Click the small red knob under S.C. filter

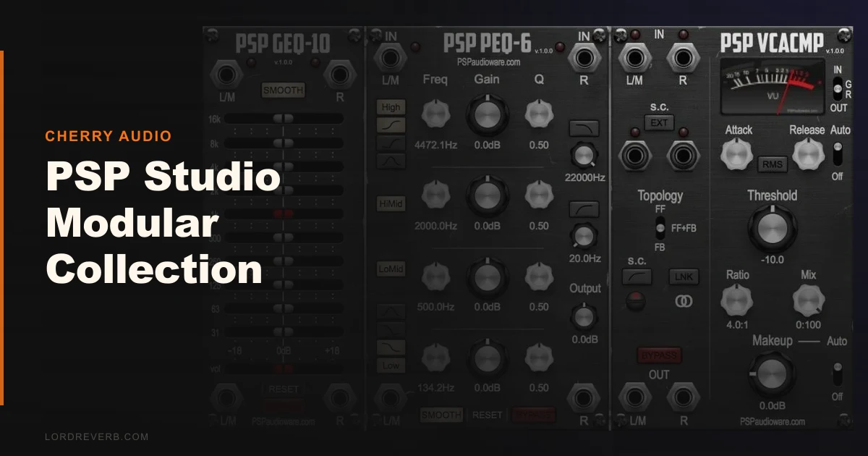(x=636, y=300)
